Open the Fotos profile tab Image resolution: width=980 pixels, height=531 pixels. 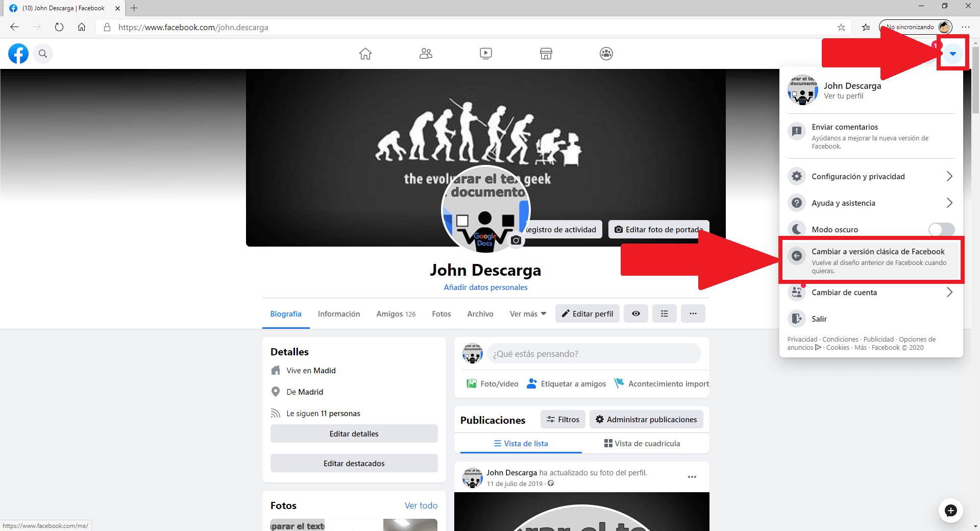442,314
